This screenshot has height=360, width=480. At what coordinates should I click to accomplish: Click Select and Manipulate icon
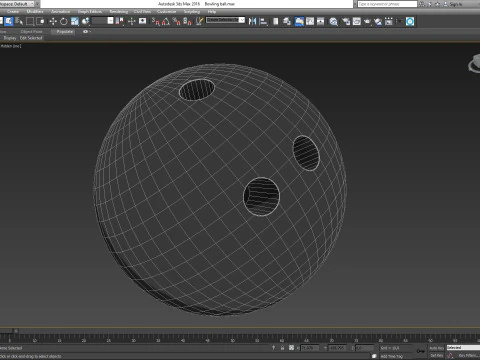pos(132,21)
